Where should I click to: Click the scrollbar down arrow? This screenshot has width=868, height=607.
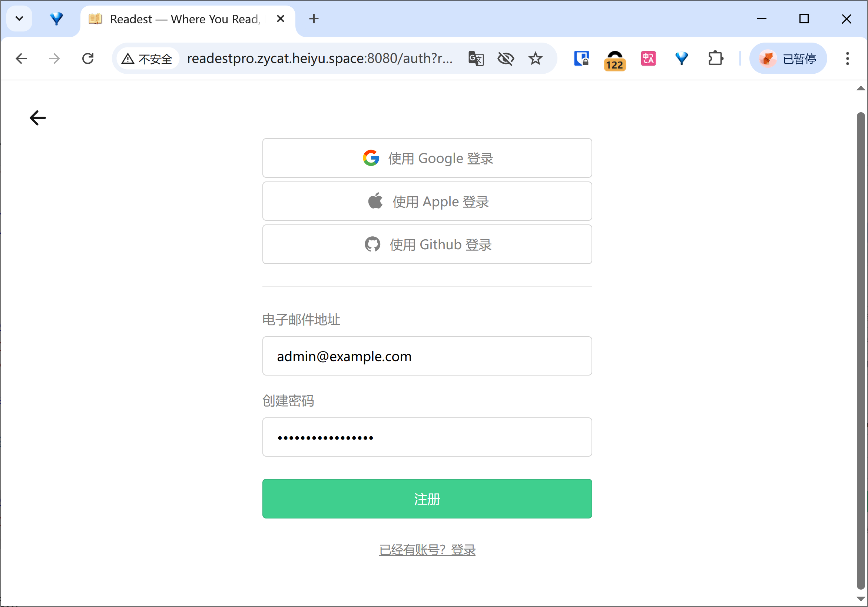pyautogui.click(x=861, y=599)
